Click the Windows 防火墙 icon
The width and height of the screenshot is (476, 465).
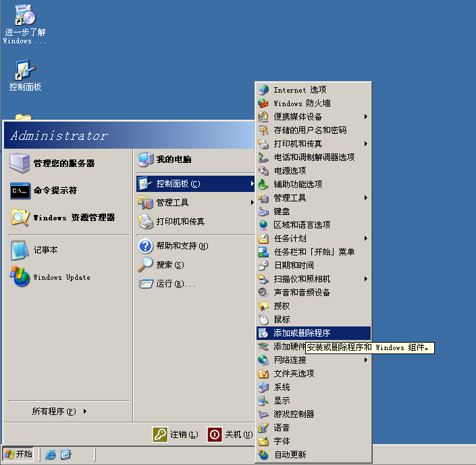click(x=263, y=103)
